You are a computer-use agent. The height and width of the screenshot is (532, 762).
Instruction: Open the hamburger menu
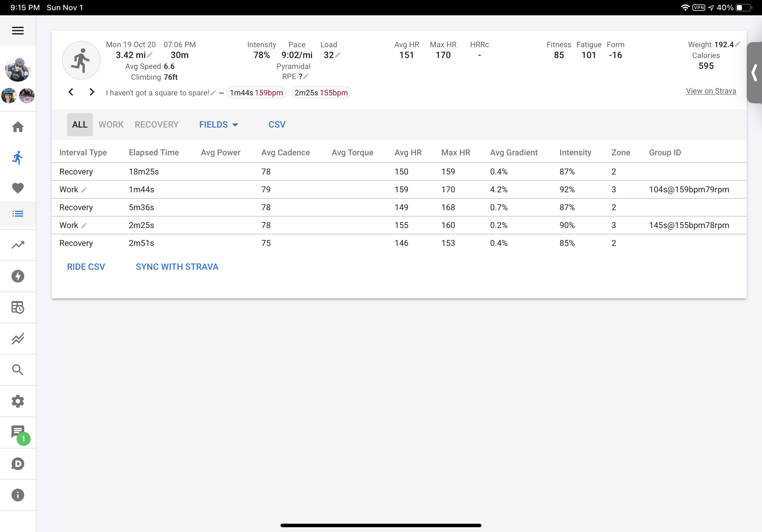[x=18, y=31]
